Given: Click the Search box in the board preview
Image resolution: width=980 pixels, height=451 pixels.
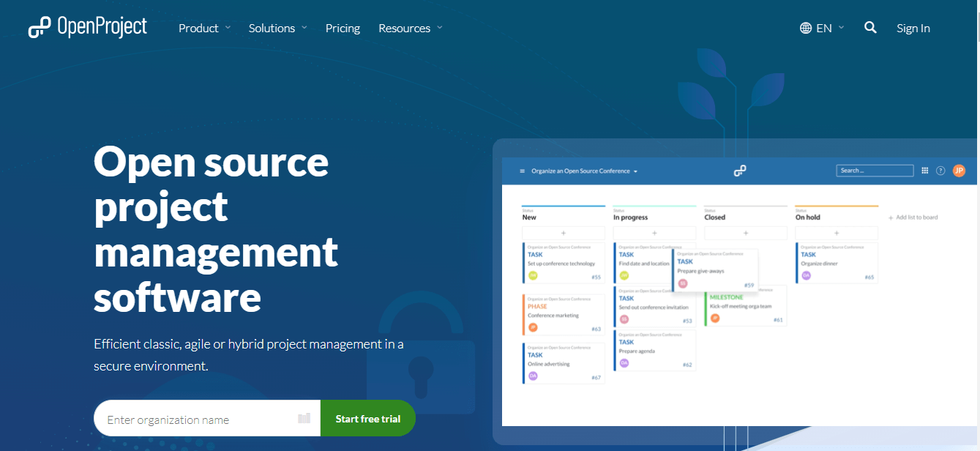Looking at the screenshot, I should 875,171.
